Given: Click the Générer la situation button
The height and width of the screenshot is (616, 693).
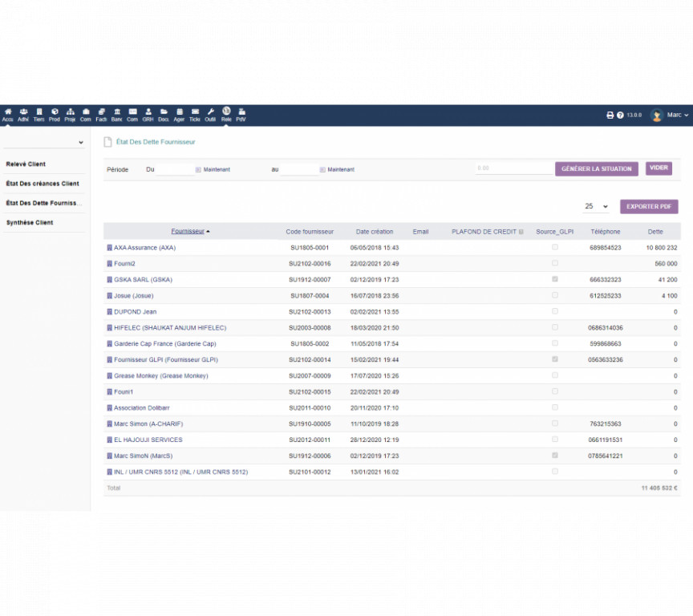Looking at the screenshot, I should [597, 169].
